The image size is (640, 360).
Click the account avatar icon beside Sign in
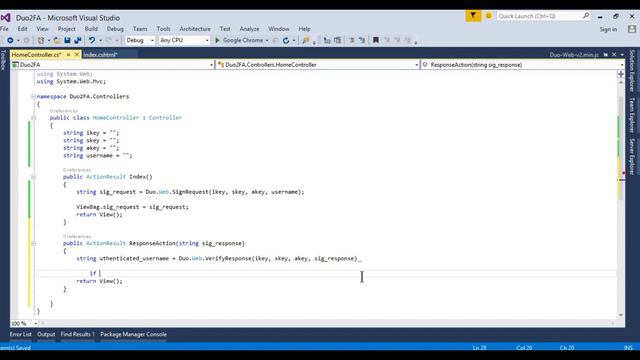point(632,29)
